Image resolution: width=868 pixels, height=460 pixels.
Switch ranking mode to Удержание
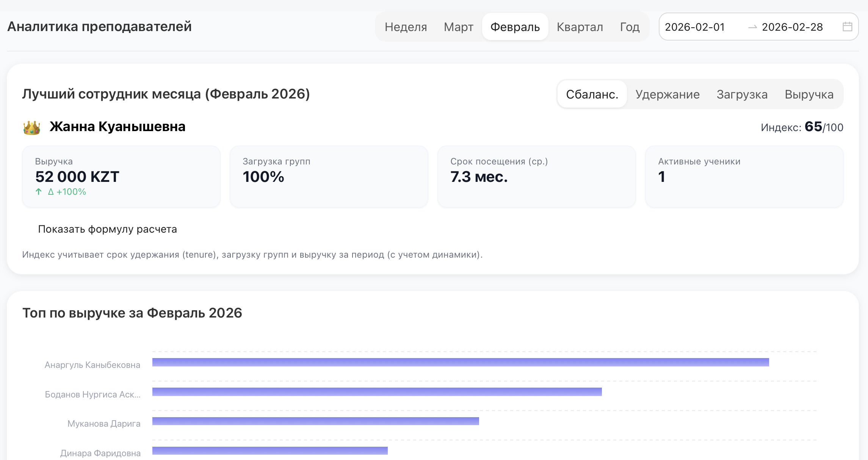coord(667,94)
